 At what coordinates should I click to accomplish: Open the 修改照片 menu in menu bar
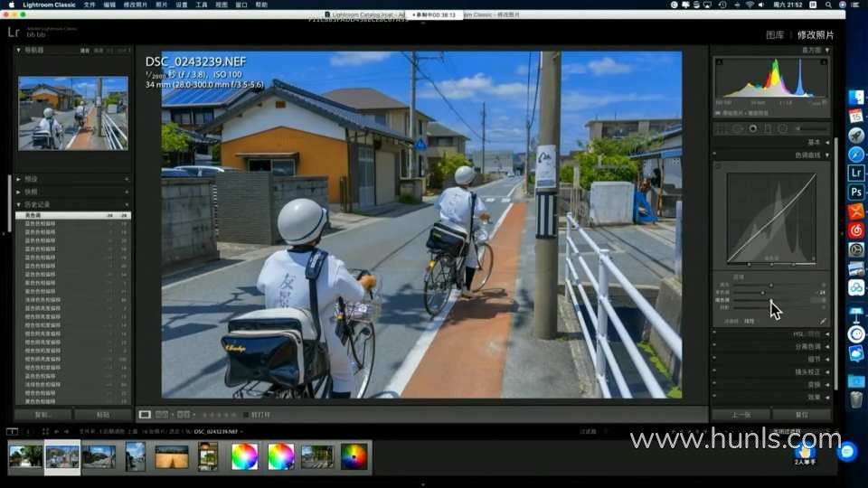pyautogui.click(x=135, y=5)
